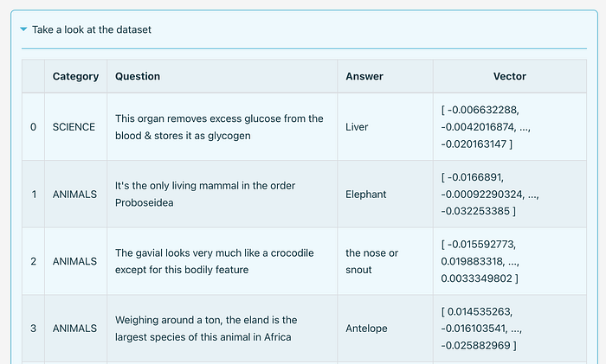
Task: Click the Question column header
Action: 138,76
